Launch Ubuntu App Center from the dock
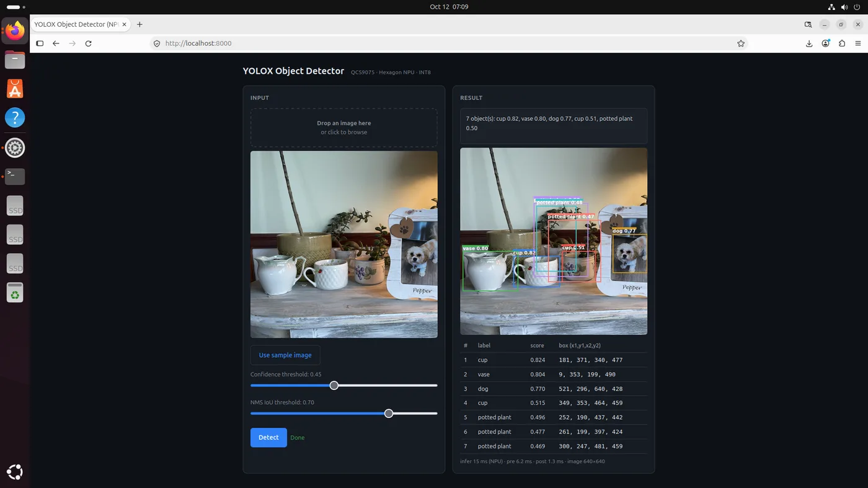Image resolution: width=868 pixels, height=488 pixels. pos(15,89)
